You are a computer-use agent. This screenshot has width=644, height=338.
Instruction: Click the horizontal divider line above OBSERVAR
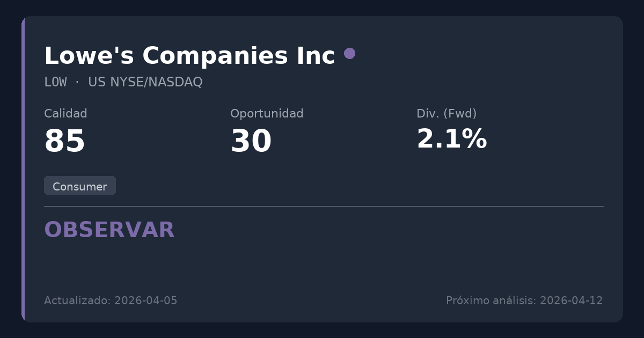[324, 206]
